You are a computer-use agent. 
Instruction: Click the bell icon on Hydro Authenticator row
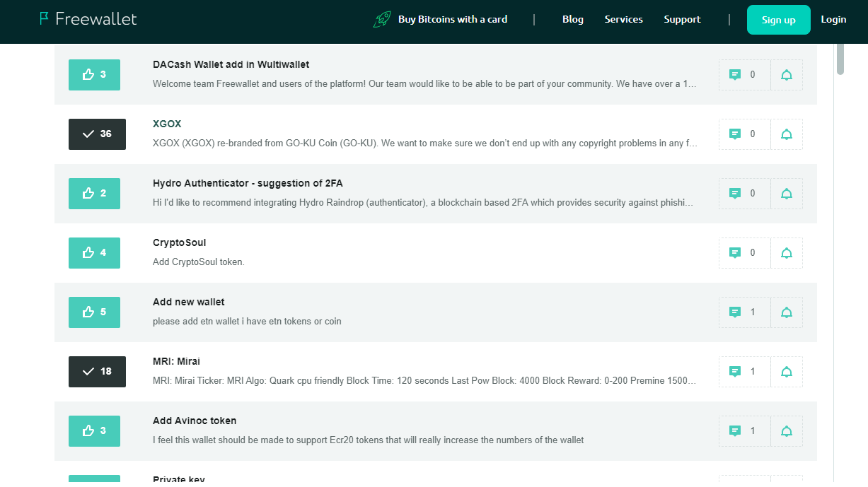click(x=787, y=194)
